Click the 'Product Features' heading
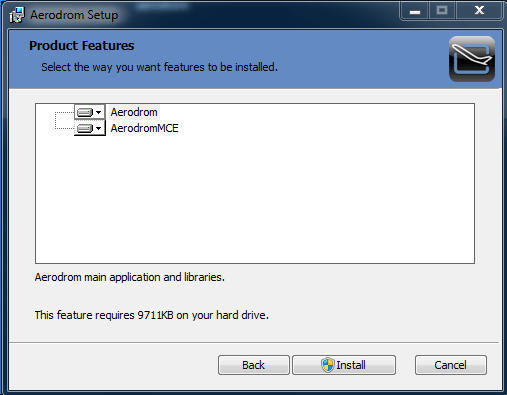The image size is (507, 395). [82, 46]
